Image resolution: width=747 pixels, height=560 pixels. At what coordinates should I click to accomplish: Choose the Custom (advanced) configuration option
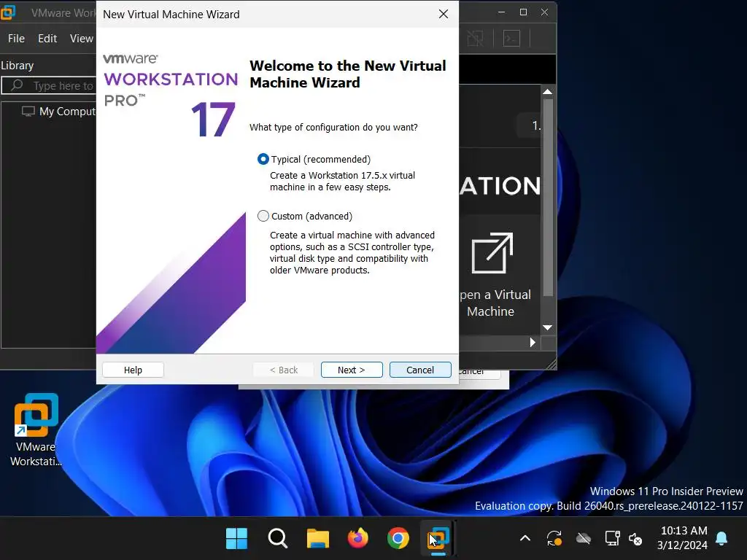[x=263, y=216]
